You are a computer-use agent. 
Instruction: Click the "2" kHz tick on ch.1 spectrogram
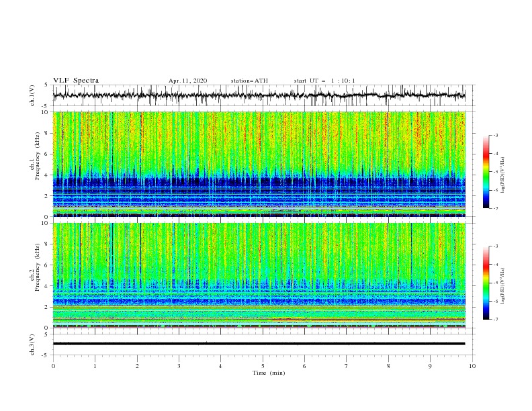[46, 196]
